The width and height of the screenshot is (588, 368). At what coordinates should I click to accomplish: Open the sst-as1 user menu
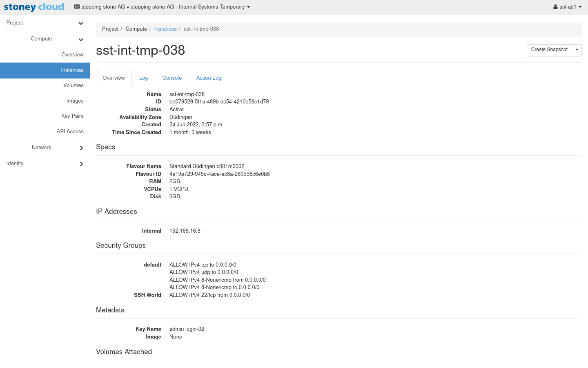point(567,7)
